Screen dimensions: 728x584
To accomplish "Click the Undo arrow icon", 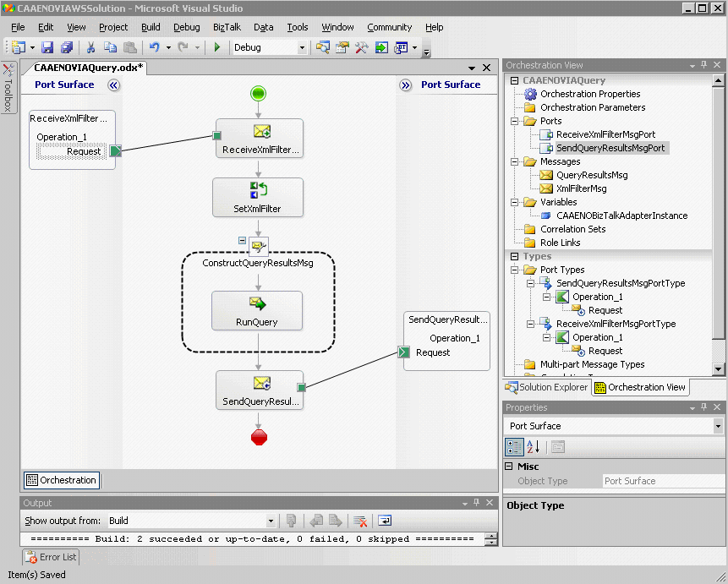I will pyautogui.click(x=155, y=47).
